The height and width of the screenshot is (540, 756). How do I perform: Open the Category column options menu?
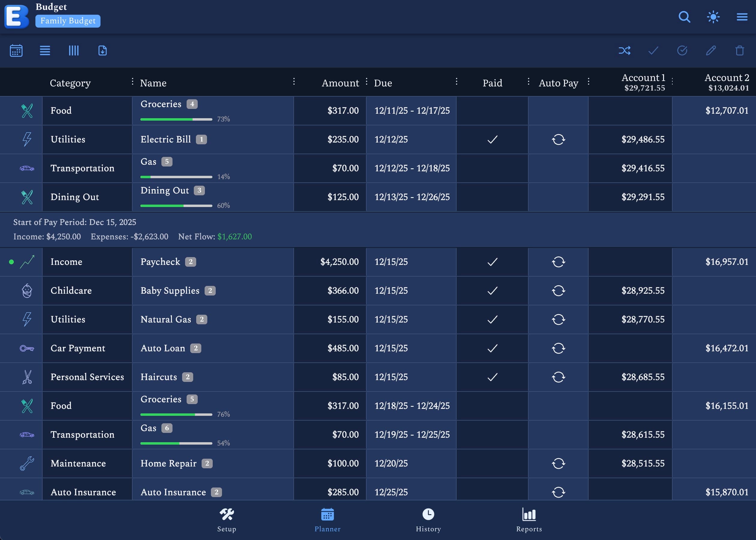132,82
